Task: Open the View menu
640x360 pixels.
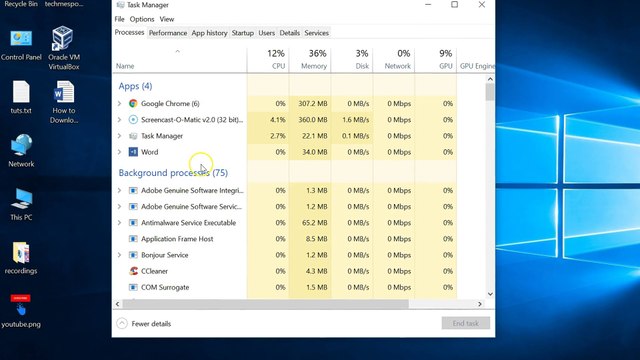Action: pos(167,19)
